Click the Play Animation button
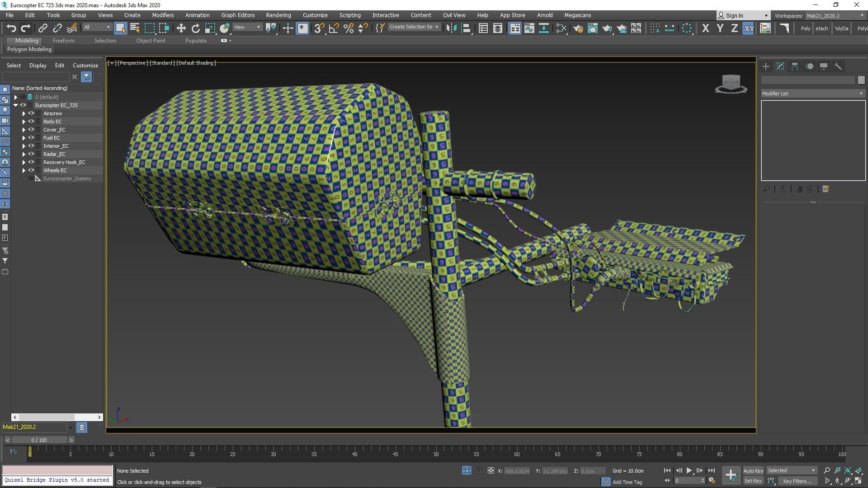 [x=689, y=470]
